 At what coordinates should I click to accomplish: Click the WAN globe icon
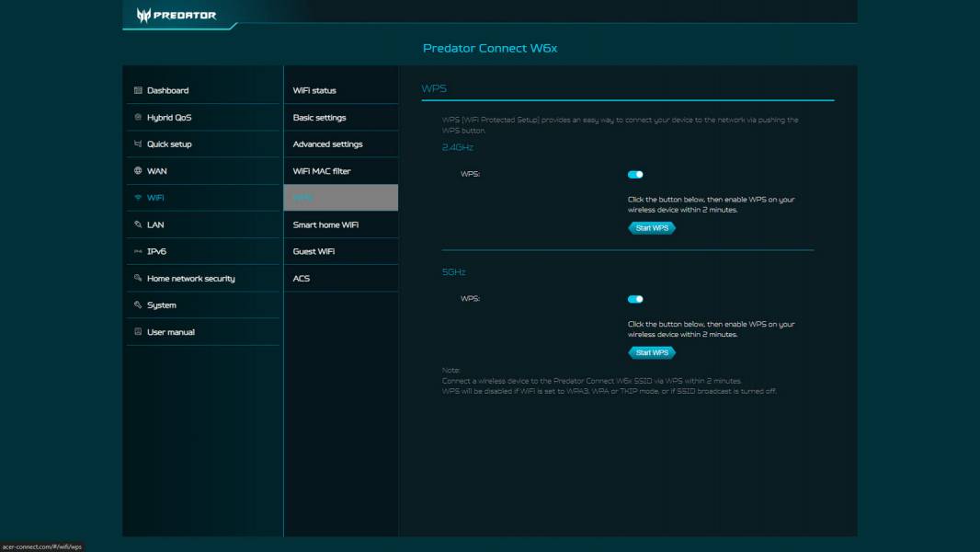pyautogui.click(x=140, y=170)
